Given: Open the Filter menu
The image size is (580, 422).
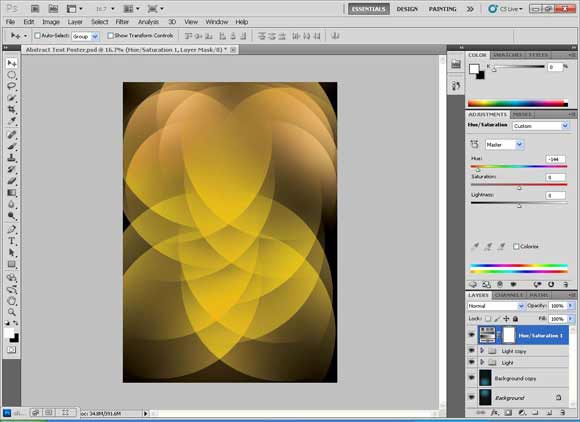Looking at the screenshot, I should 122,22.
